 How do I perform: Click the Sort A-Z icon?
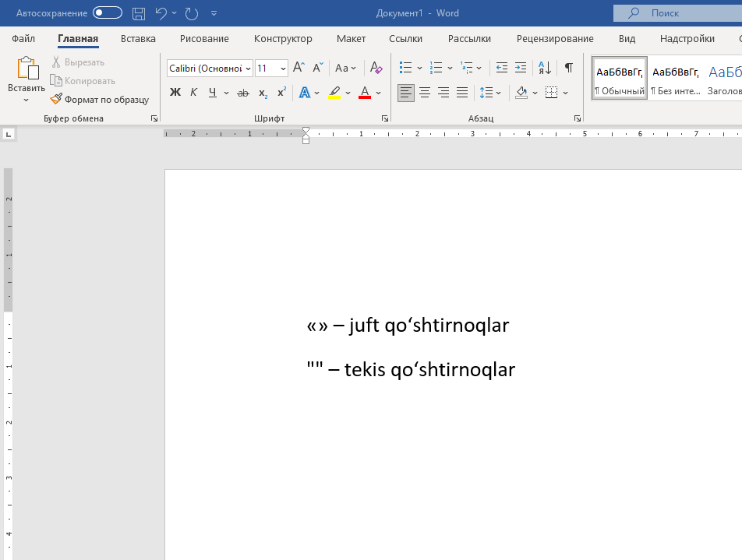pos(545,69)
